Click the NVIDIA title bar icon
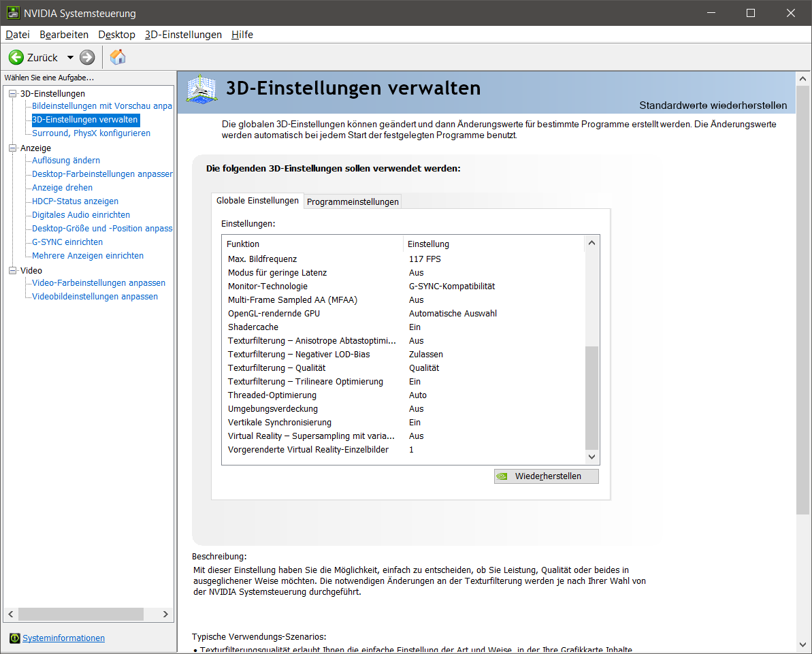812x654 pixels. tap(13, 13)
